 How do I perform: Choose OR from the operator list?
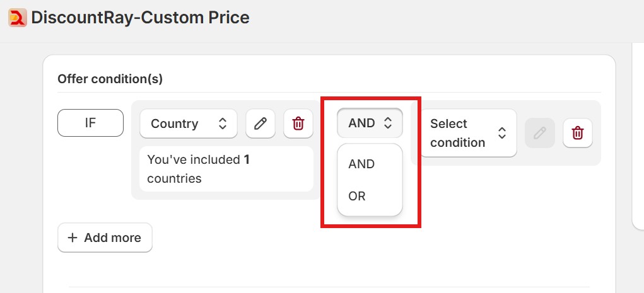[x=357, y=197]
